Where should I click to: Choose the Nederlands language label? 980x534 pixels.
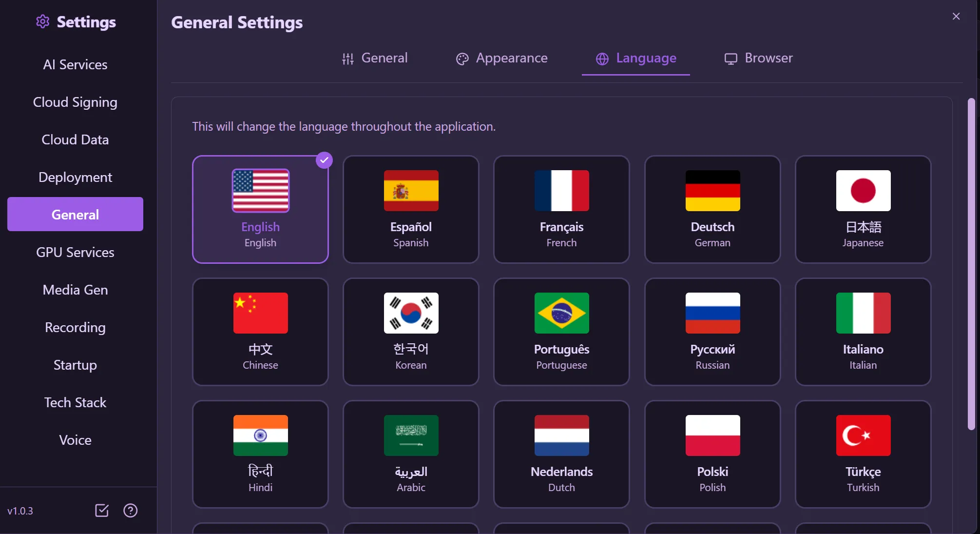(x=562, y=472)
